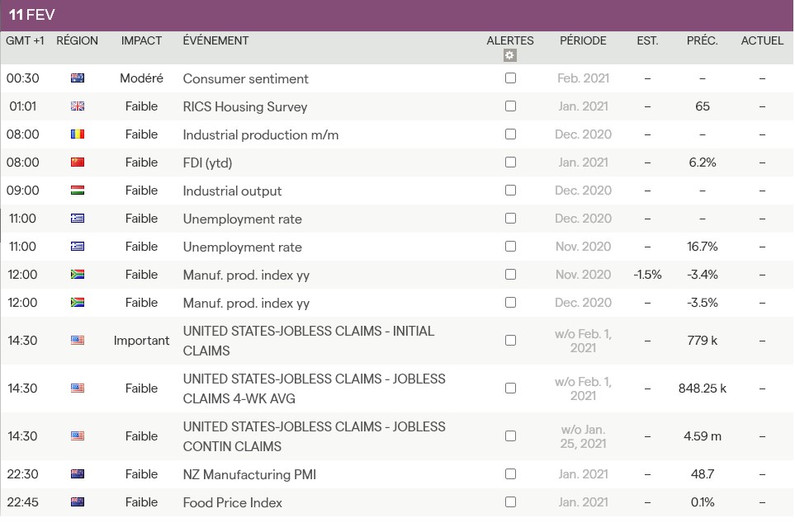The width and height of the screenshot is (795, 532).
Task: Enable alert for Jobless Contin Claims
Action: coord(510,435)
